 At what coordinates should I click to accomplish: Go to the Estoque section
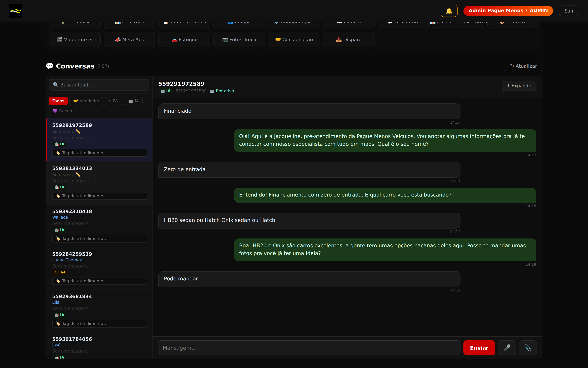click(x=184, y=39)
